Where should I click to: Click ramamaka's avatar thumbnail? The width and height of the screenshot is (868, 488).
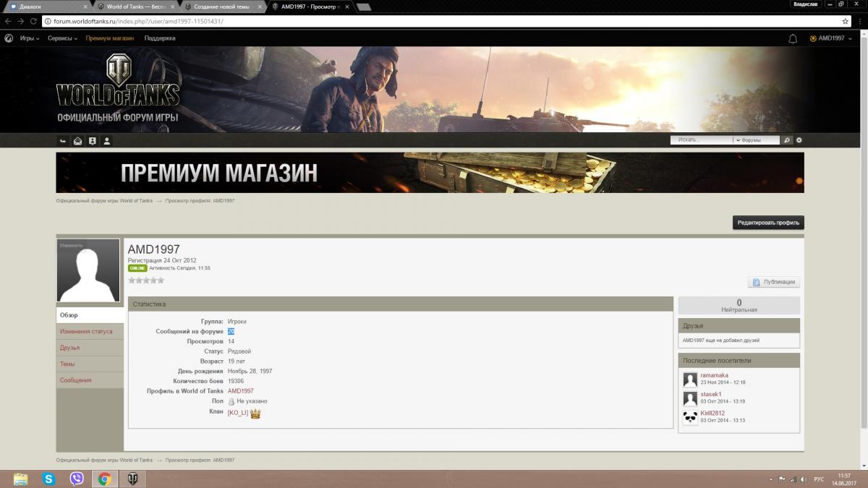tap(690, 380)
